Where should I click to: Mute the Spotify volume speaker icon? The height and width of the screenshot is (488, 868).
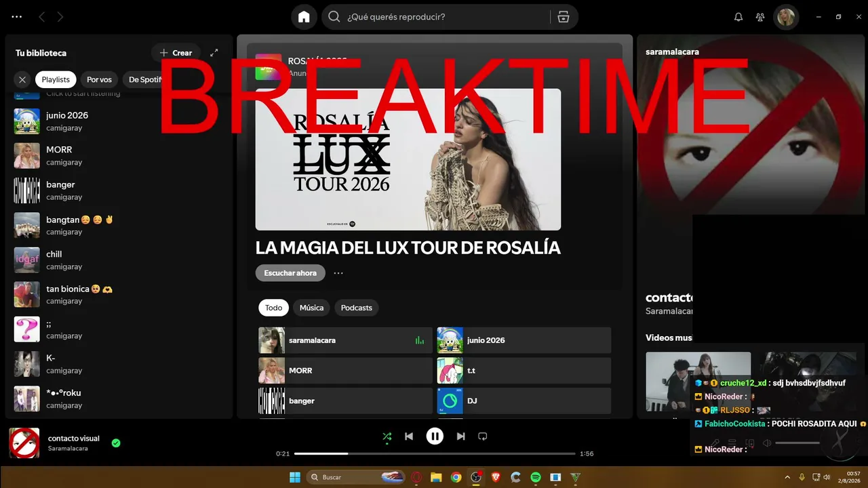[x=767, y=443]
